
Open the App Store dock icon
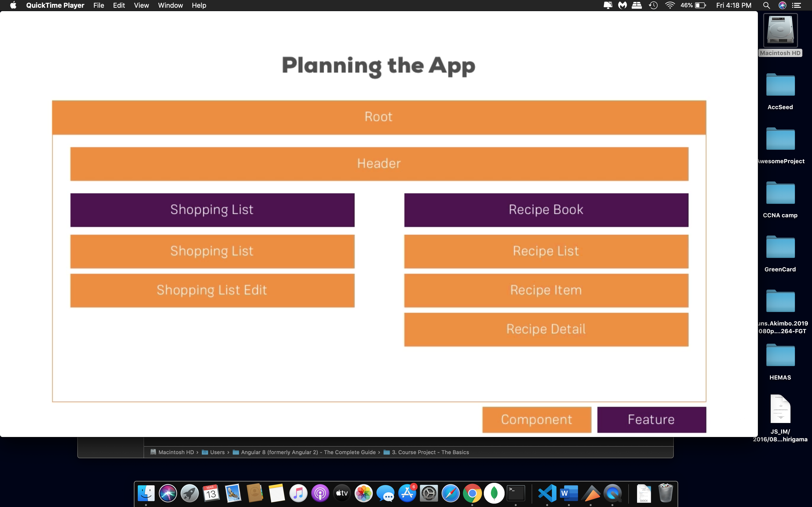tap(407, 493)
